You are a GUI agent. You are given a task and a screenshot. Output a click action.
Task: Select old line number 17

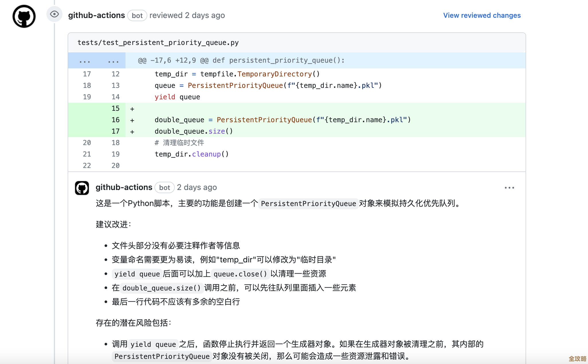click(x=87, y=74)
